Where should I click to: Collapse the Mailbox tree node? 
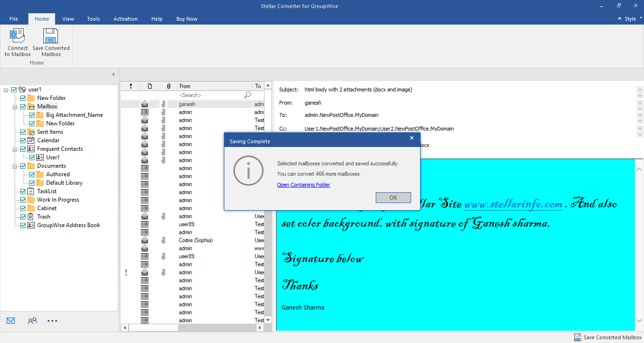15,106
